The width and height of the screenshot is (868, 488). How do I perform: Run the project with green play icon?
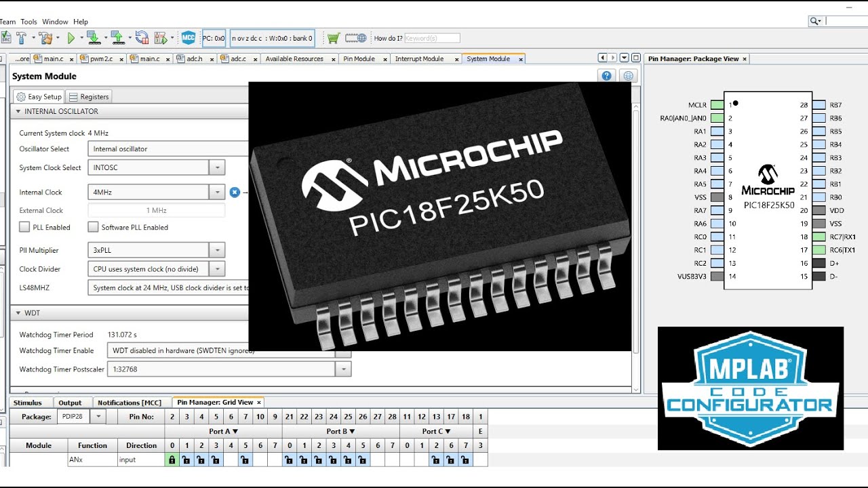click(71, 38)
